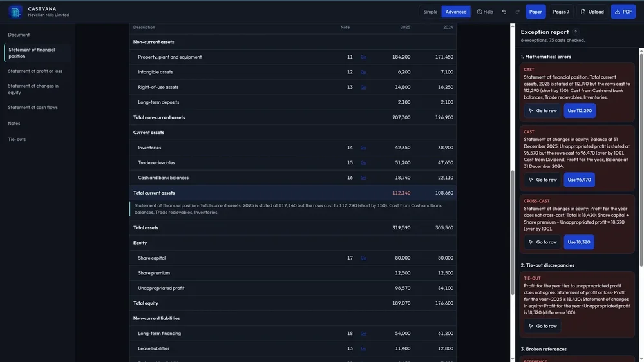Click the Total non-current assets 207,300 value
Image resolution: width=644 pixels, height=362 pixels.
401,117
